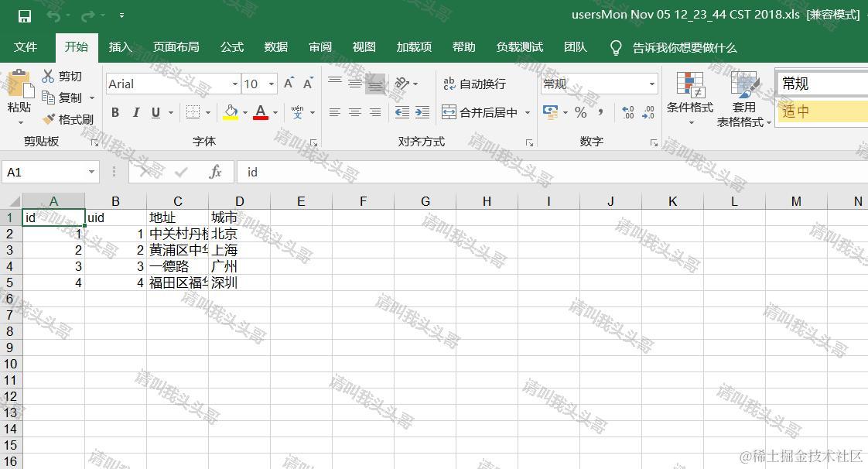This screenshot has height=469, width=868.
Task: Open the Insert Function fx icon
Action: click(x=215, y=171)
